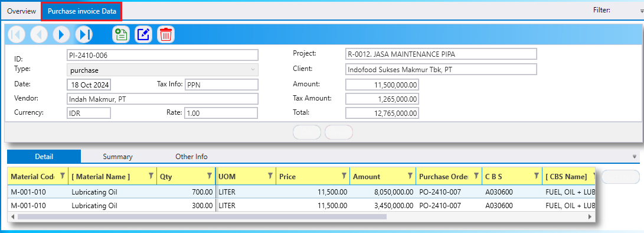
Task: Click Lubricating Oil in the 700.00 row
Action: pos(94,192)
